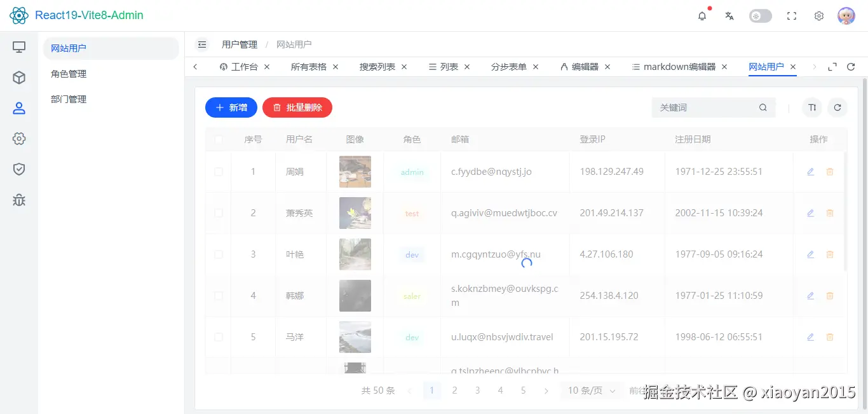Open the settings gear in header
The image size is (868, 414).
click(x=819, y=16)
